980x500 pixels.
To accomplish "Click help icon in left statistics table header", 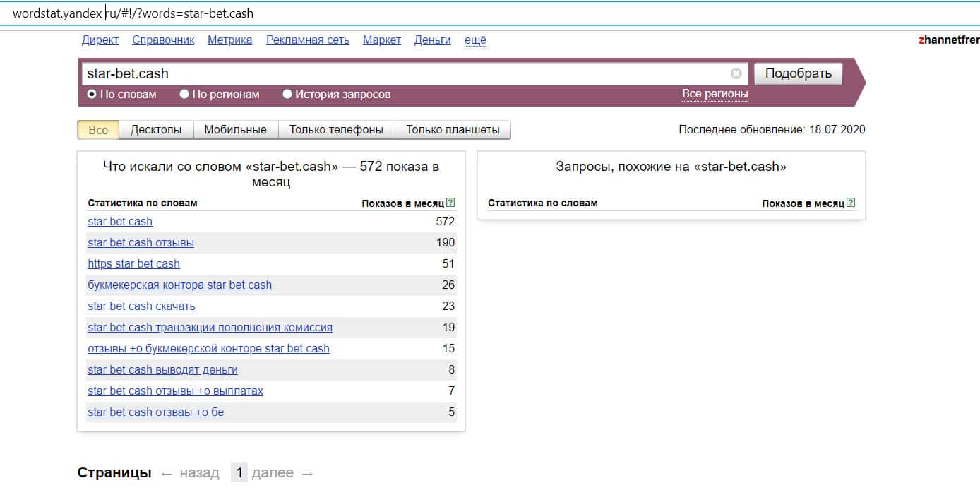I will (450, 203).
